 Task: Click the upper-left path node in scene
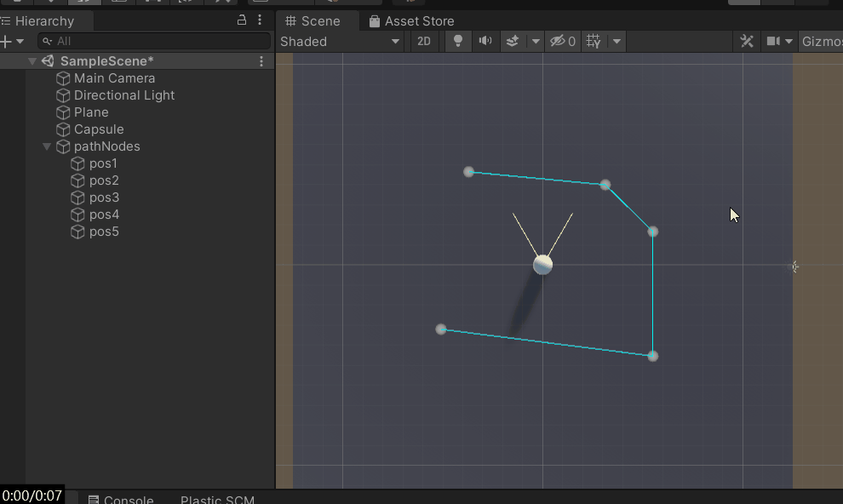469,172
